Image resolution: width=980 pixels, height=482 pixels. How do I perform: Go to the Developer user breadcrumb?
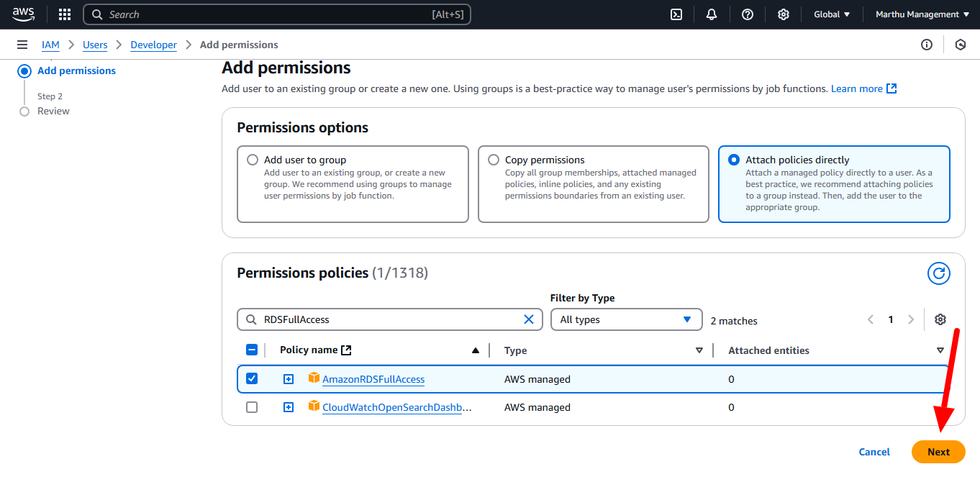click(154, 45)
